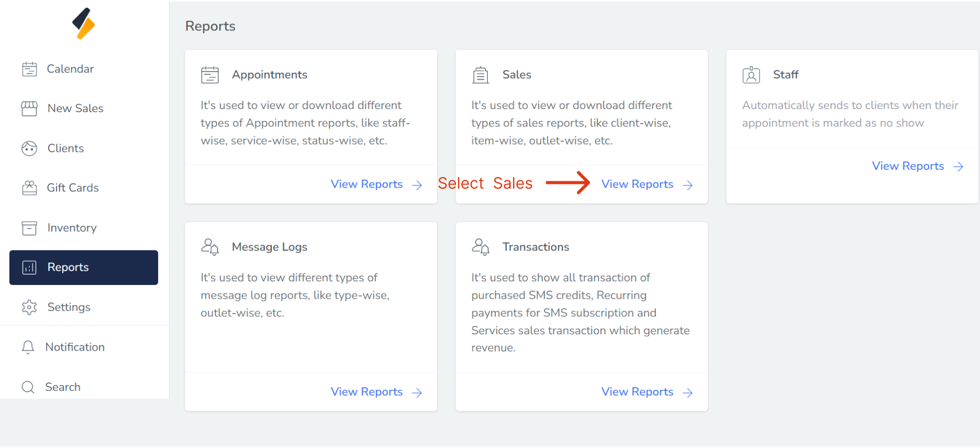Click the Notification bell icon
The width and height of the screenshot is (980, 448).
[x=28, y=347]
